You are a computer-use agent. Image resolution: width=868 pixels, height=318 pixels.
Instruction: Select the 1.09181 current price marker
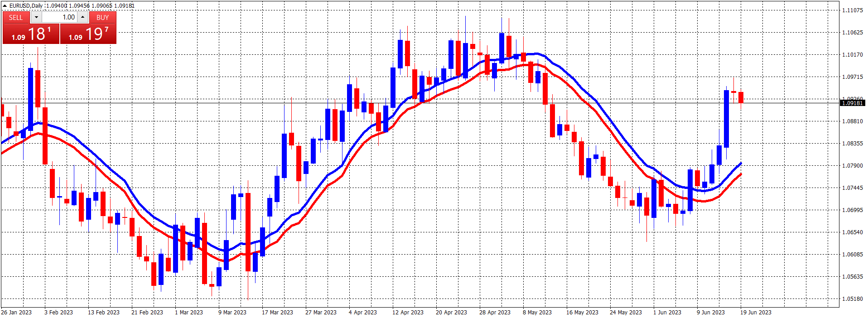tap(852, 103)
